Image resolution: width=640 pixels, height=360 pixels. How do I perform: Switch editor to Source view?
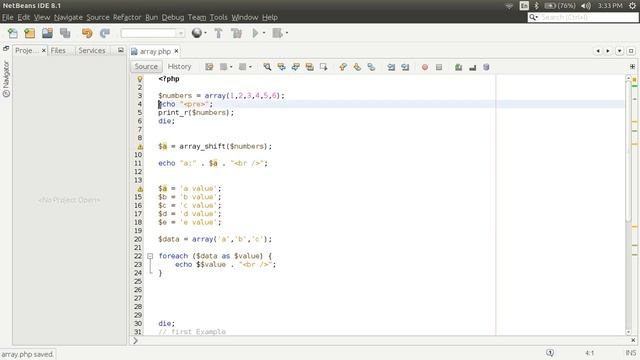[x=146, y=67]
